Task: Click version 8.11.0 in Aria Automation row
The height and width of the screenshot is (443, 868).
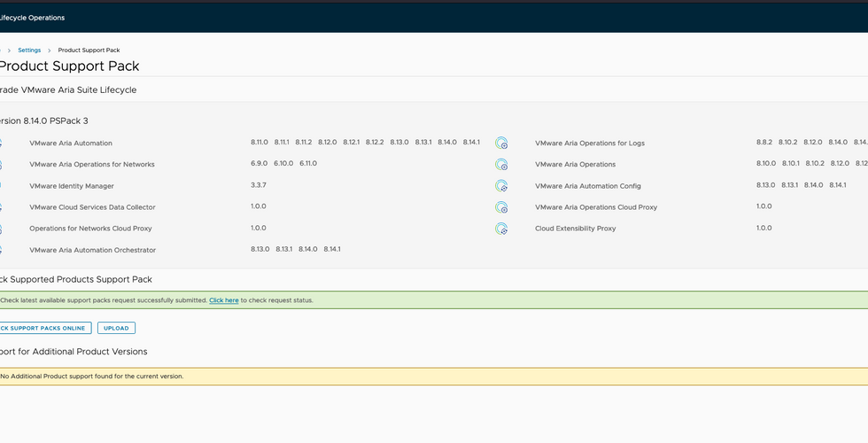Action: pyautogui.click(x=259, y=143)
